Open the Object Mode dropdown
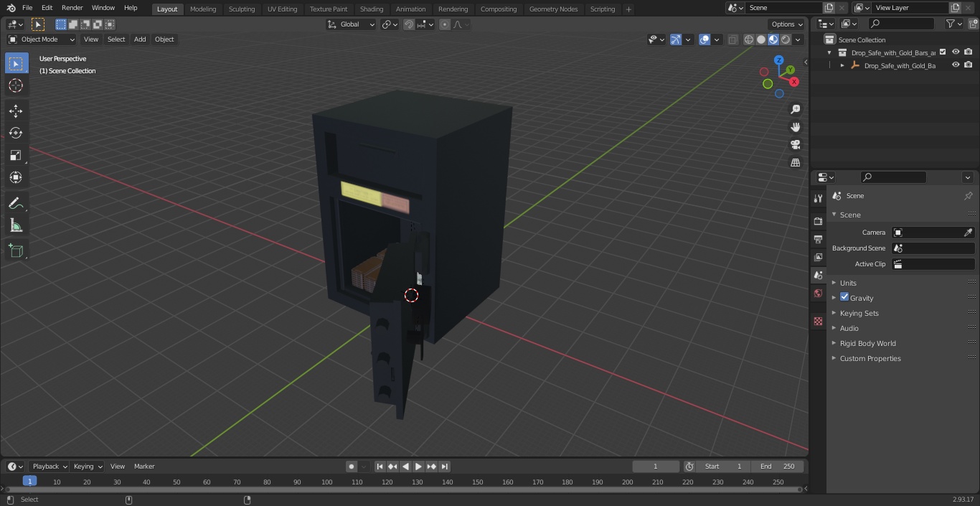This screenshot has height=506, width=980. point(42,39)
